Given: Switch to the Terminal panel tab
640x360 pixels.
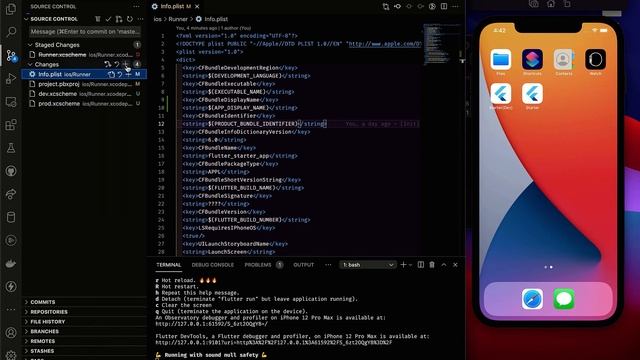Looking at the screenshot, I should tap(169, 265).
